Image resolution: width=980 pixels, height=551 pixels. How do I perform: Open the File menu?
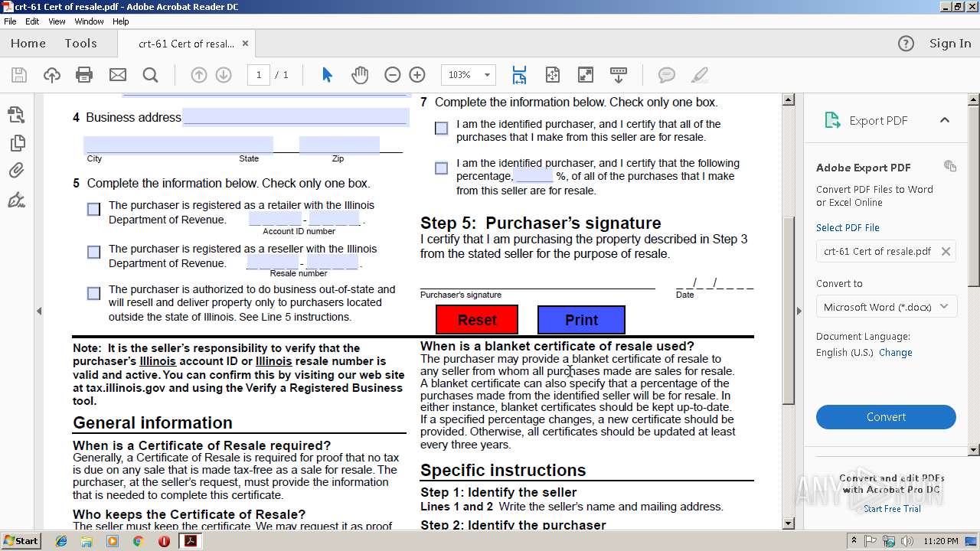click(11, 21)
